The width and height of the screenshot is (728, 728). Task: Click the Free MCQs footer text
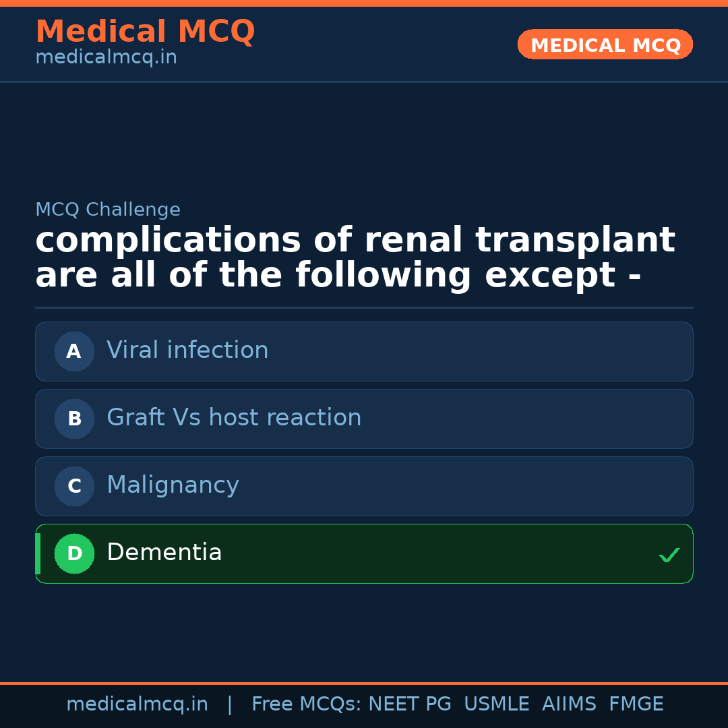306,704
